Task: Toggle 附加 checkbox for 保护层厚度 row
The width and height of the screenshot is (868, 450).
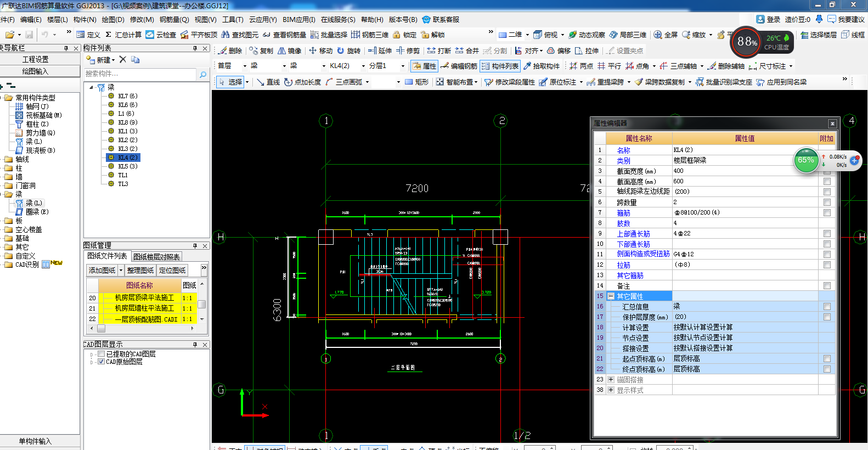Action: click(x=827, y=317)
